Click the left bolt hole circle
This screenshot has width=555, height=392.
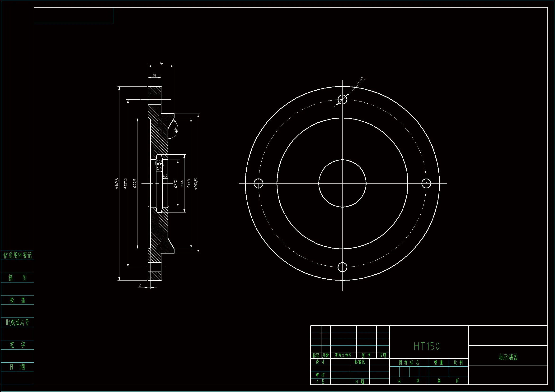259,183
